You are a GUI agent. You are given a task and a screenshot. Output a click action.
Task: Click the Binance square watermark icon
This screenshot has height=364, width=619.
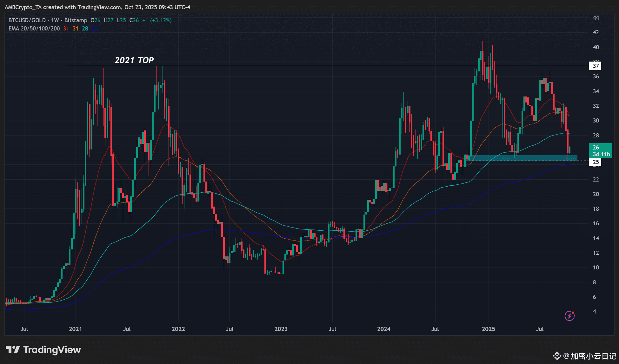click(x=557, y=356)
